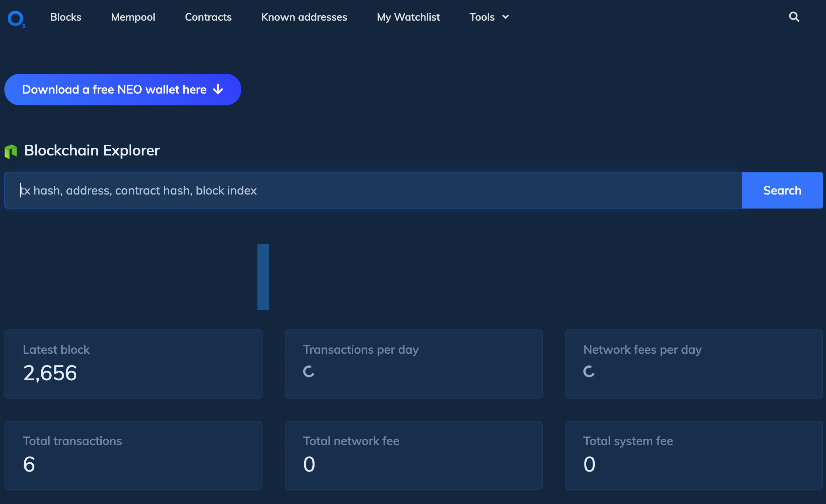Click the blue bar in the chart

tap(263, 277)
